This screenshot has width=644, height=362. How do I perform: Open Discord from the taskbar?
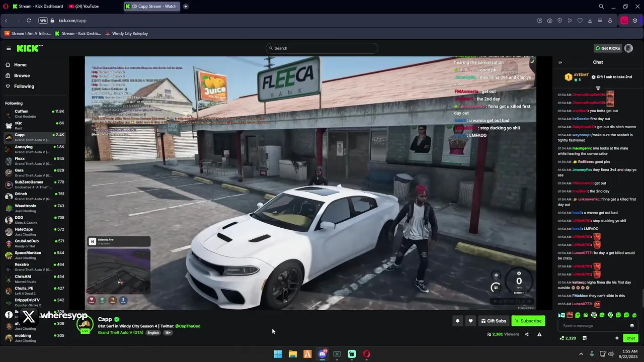point(322,354)
